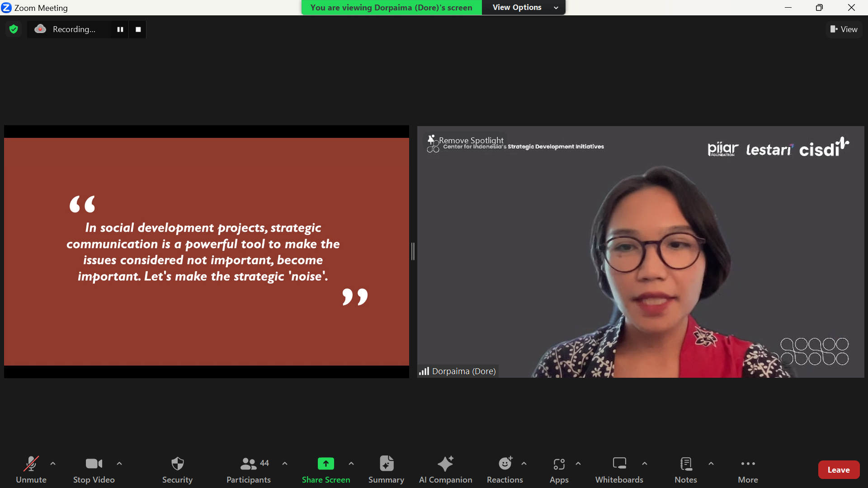
Task: Expand video options arrow beside Stop Video
Action: pos(119,464)
